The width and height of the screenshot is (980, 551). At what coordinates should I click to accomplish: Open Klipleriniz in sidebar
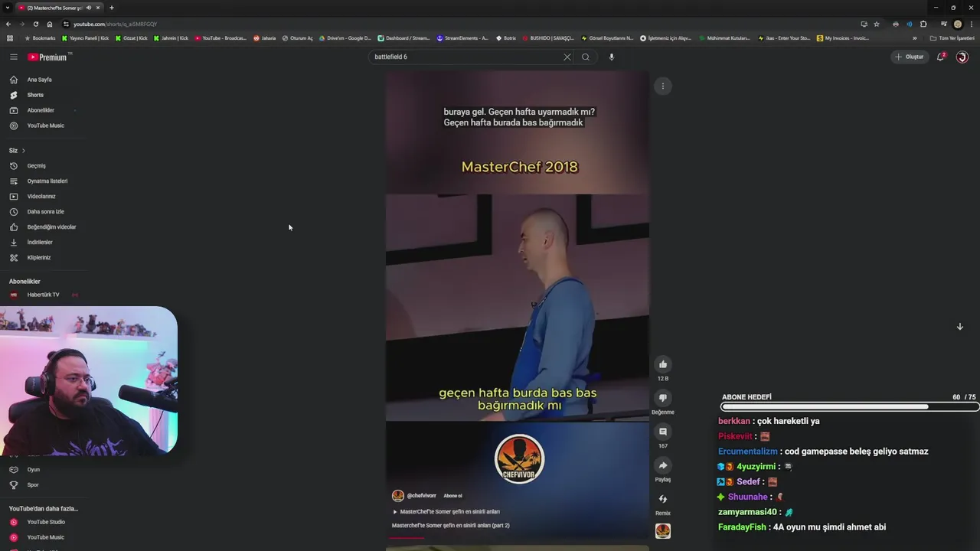[38, 258]
